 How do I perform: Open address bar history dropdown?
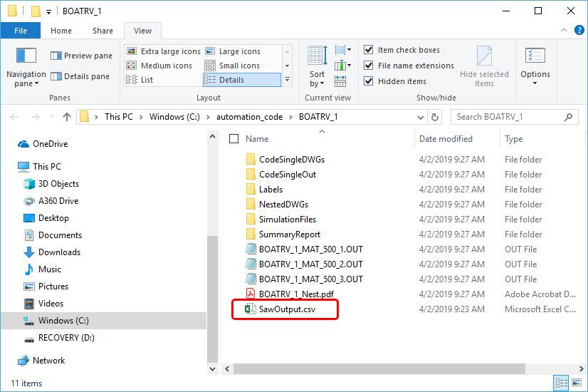coord(419,117)
